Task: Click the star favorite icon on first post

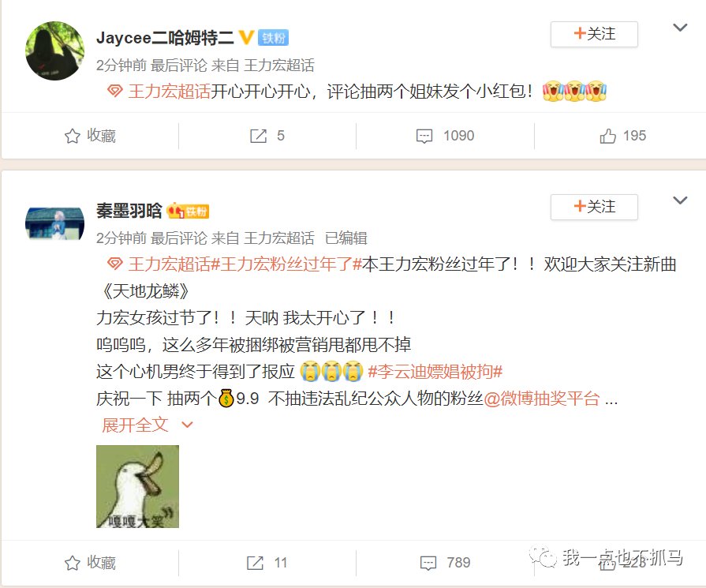Action: tap(72, 136)
